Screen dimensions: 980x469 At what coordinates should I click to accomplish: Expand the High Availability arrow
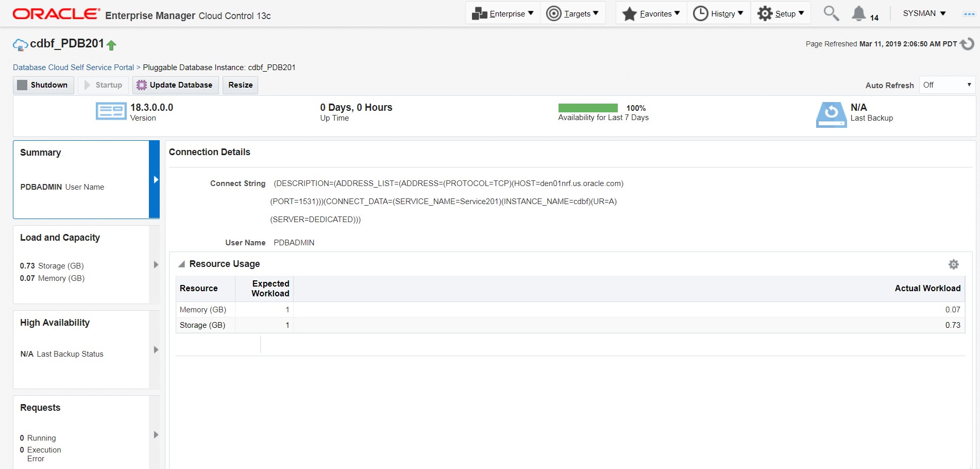tap(155, 349)
